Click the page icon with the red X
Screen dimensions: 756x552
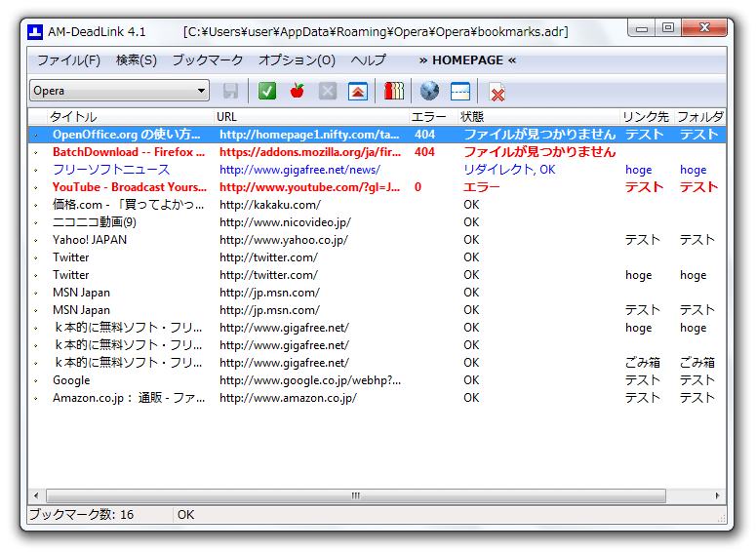coord(497,92)
